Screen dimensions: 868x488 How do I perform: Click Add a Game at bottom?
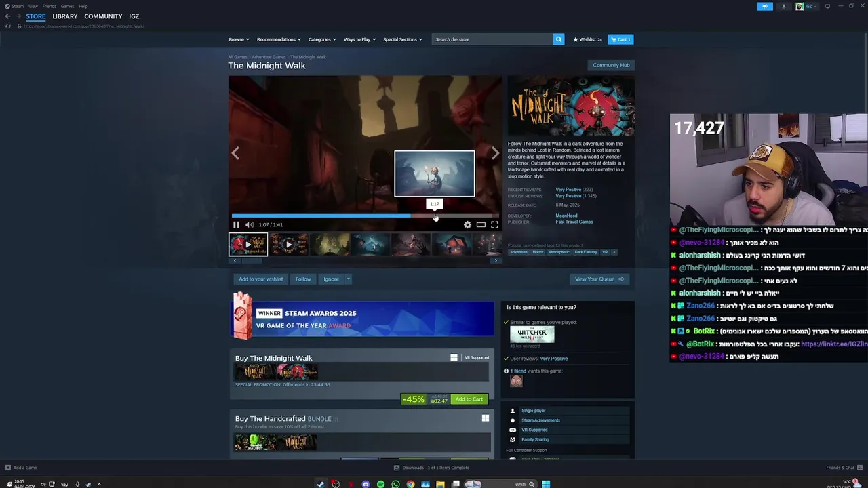(x=21, y=468)
